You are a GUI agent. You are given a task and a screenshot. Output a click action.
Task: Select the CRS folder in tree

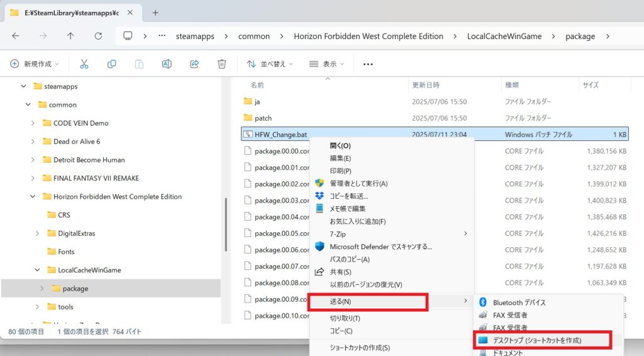58,214
